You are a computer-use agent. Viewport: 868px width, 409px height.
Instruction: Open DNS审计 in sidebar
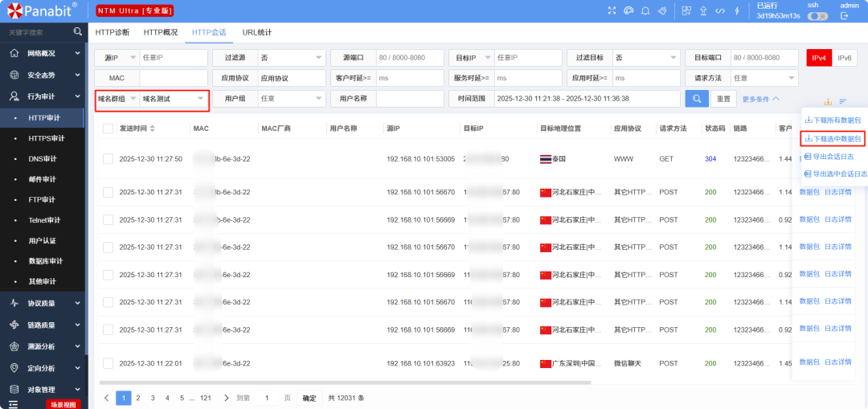point(43,159)
